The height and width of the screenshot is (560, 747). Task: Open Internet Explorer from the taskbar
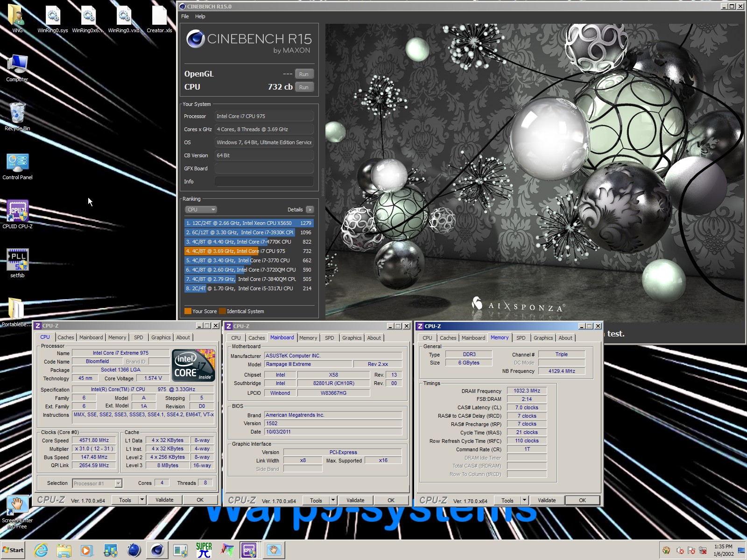pos(41,550)
